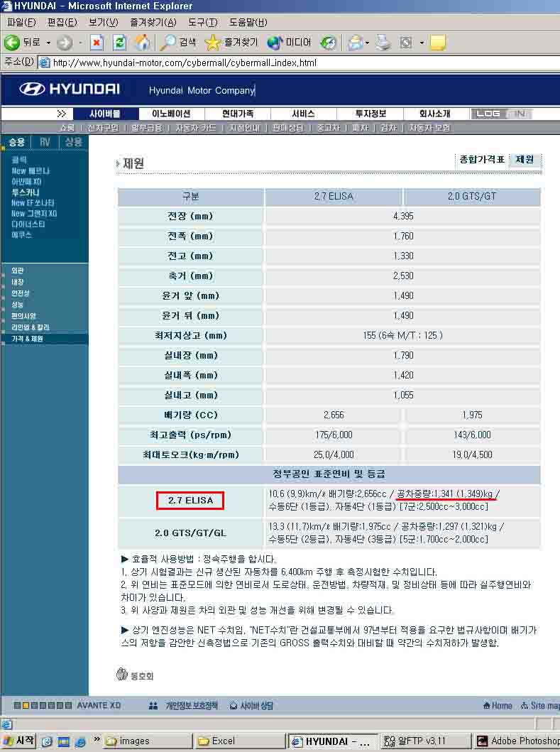This screenshot has height=752, width=560.
Task: Click the Hyundai logo in header
Action: [70, 89]
